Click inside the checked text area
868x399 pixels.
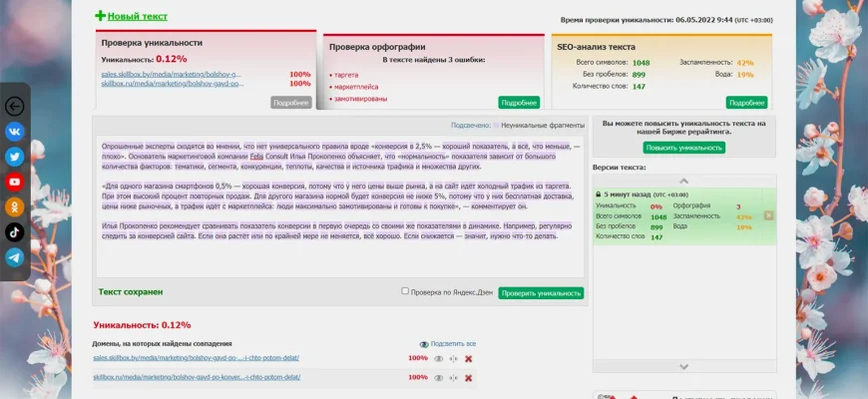pos(339,209)
